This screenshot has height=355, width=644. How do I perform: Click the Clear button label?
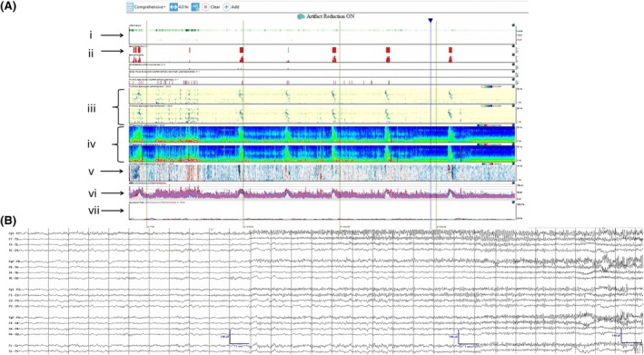(x=215, y=7)
